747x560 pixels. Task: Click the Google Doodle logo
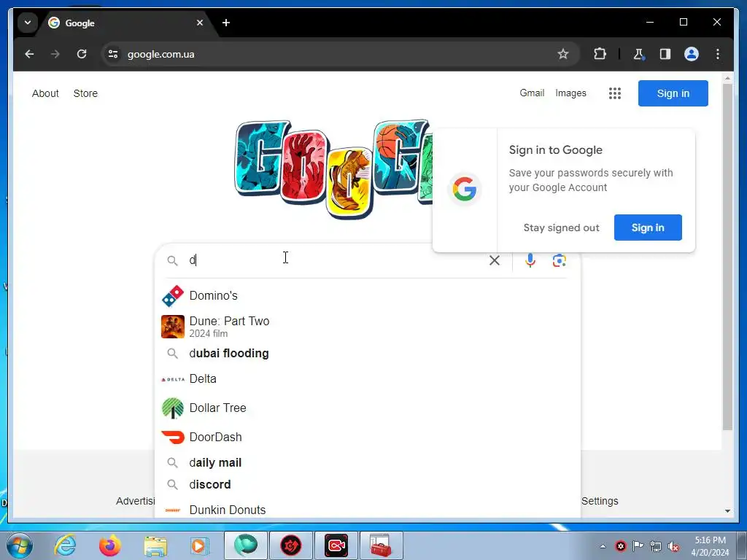pos(333,169)
